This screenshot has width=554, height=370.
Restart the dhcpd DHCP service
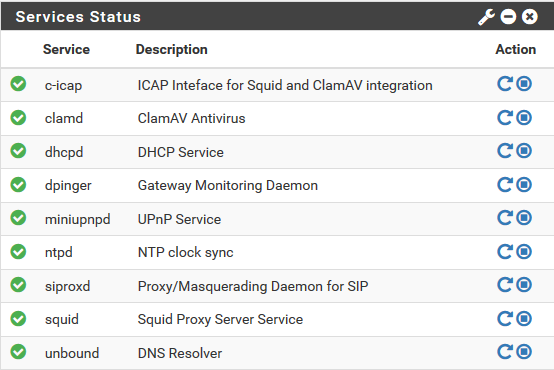tap(505, 151)
